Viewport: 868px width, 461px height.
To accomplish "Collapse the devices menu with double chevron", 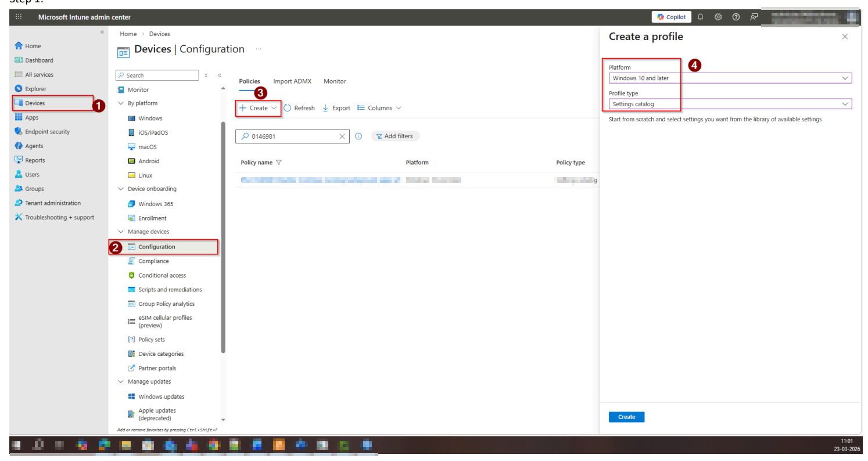I will (220, 75).
